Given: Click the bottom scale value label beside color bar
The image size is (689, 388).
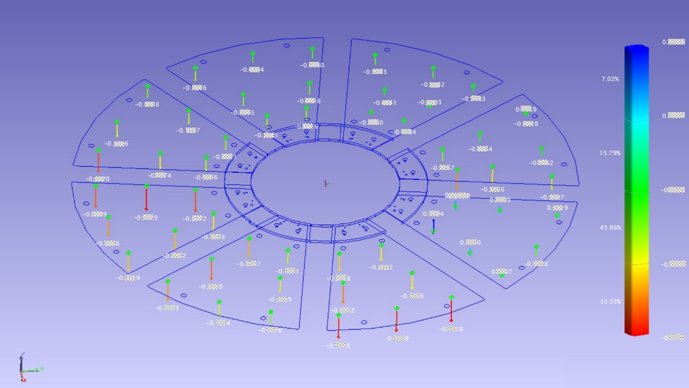Looking at the screenshot, I should click(673, 337).
